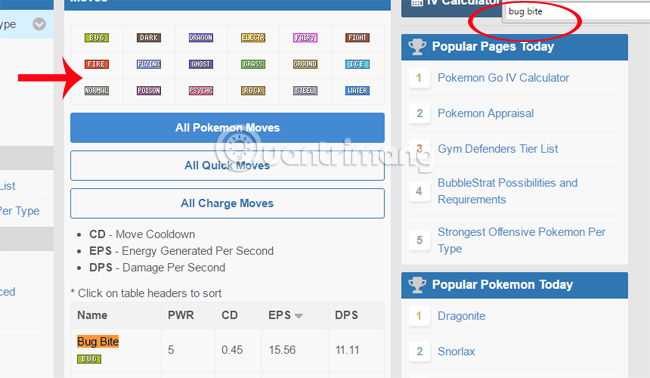Image resolution: width=650 pixels, height=378 pixels.
Task: Filter moves by Flying type icon
Action: [x=148, y=64]
